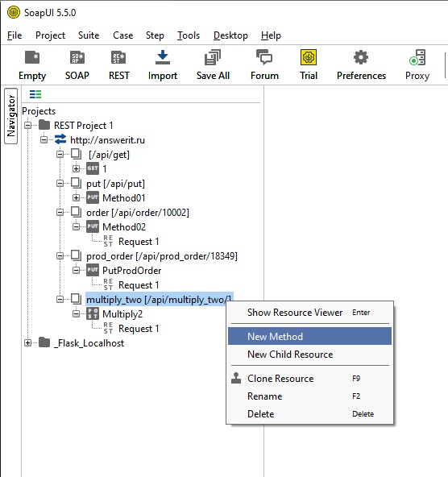Create new SOAP project via toolbar icon
The height and width of the screenshot is (477, 448).
click(77, 57)
